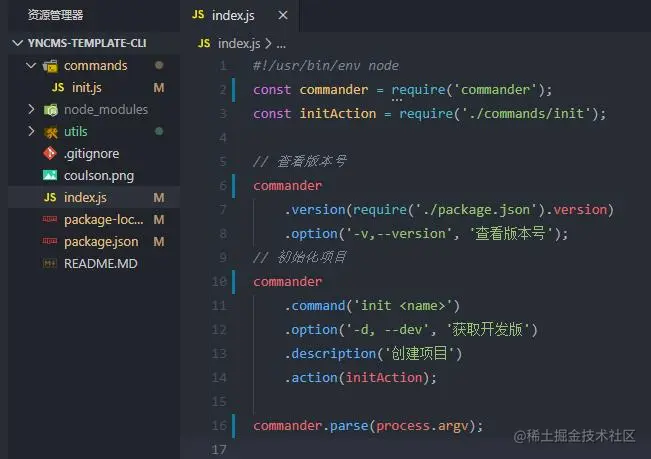Click the node_modules folder icon
651x459 pixels.
click(x=50, y=110)
